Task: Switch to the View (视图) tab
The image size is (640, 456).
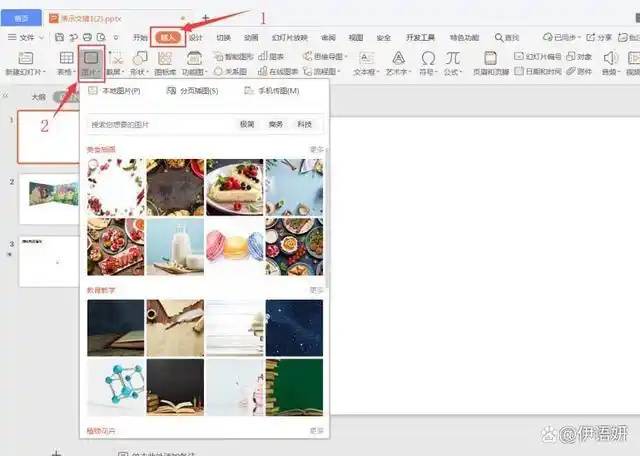Action: [356, 38]
